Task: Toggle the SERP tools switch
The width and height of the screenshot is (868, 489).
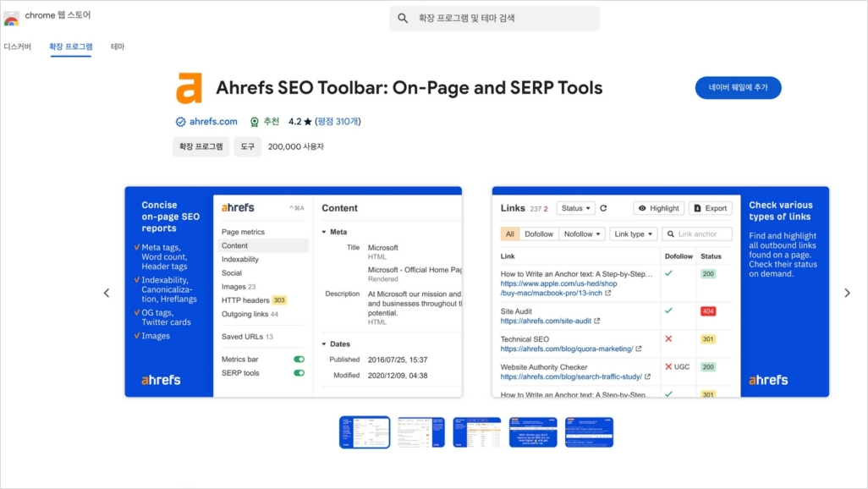Action: tap(299, 373)
